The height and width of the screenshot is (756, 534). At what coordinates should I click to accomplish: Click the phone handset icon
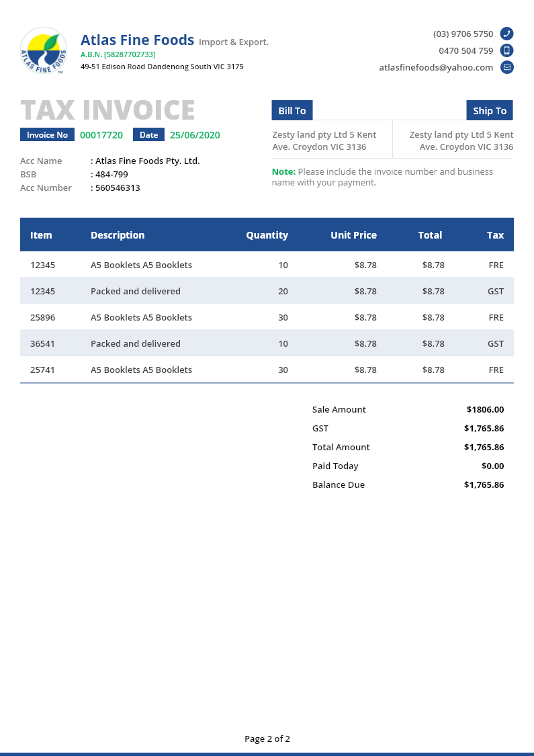507,34
